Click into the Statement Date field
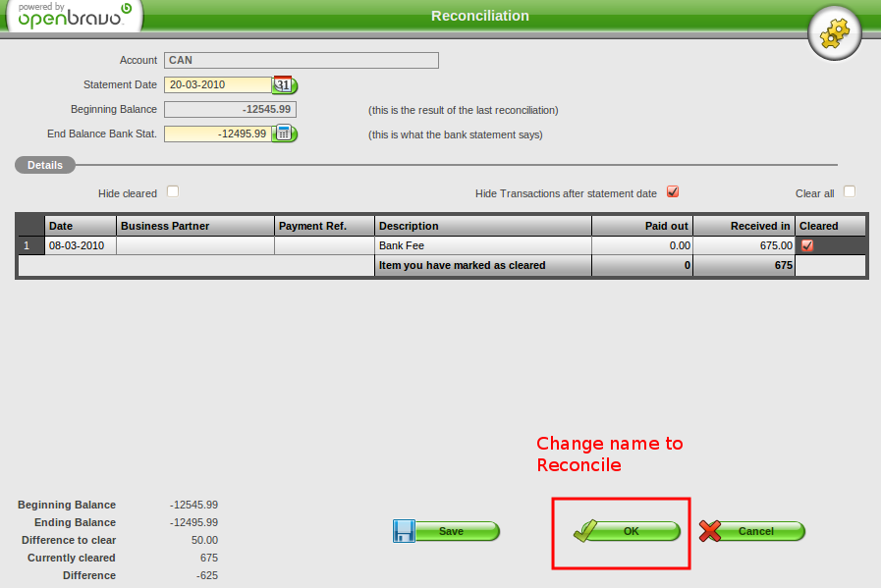This screenshot has height=588, width=881. (x=217, y=84)
